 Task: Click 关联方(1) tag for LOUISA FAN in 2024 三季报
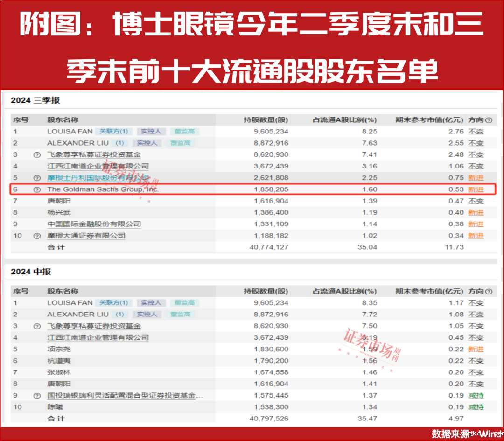[x=114, y=132]
